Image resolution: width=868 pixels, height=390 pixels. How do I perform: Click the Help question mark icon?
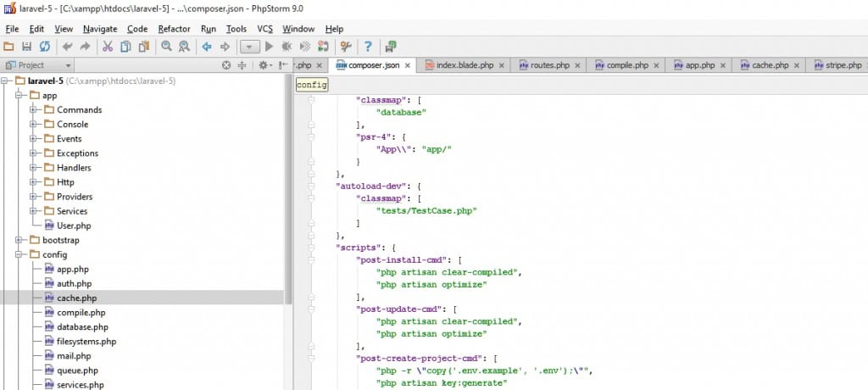pyautogui.click(x=368, y=47)
